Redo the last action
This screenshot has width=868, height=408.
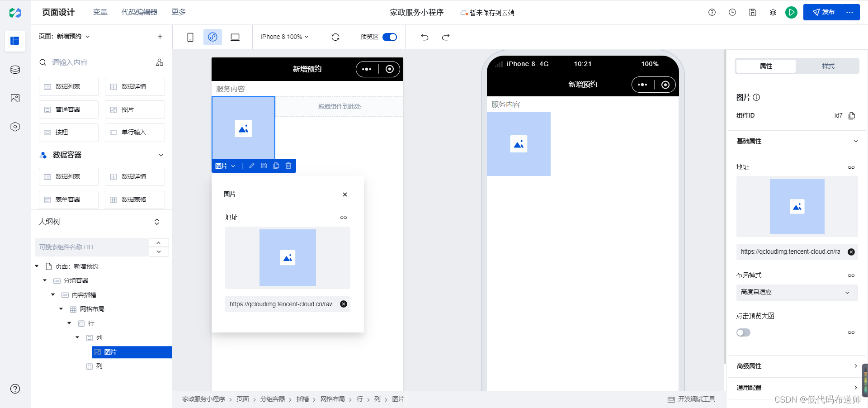click(446, 37)
